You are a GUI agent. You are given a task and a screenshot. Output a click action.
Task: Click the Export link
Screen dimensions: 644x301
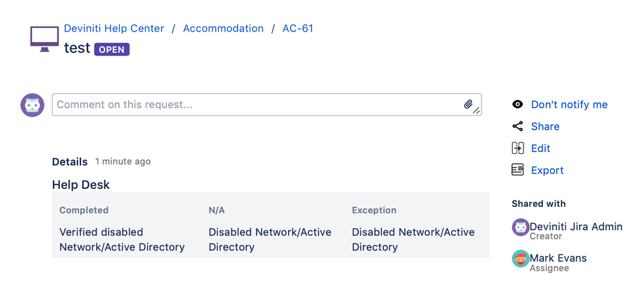point(547,170)
